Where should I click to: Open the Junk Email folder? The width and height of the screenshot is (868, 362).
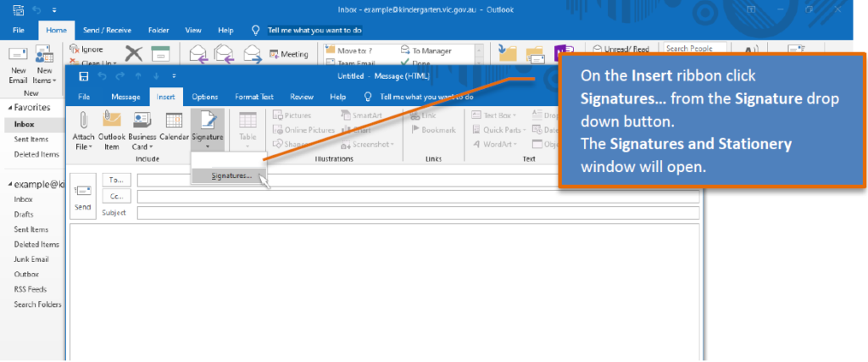(x=31, y=259)
